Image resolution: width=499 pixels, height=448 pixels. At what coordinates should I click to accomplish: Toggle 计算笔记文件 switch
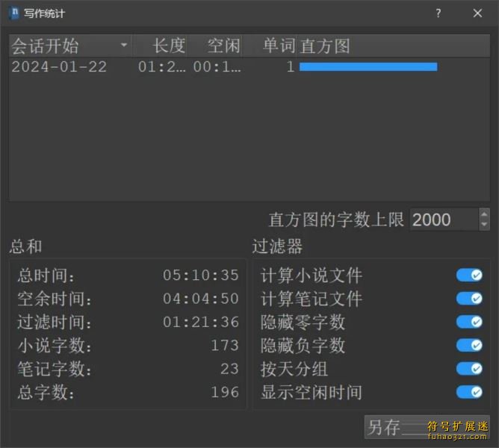(469, 299)
